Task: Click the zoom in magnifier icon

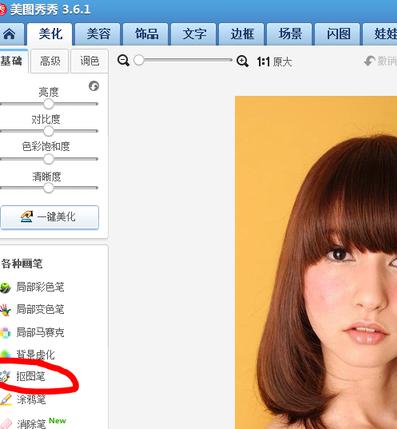Action: click(242, 61)
